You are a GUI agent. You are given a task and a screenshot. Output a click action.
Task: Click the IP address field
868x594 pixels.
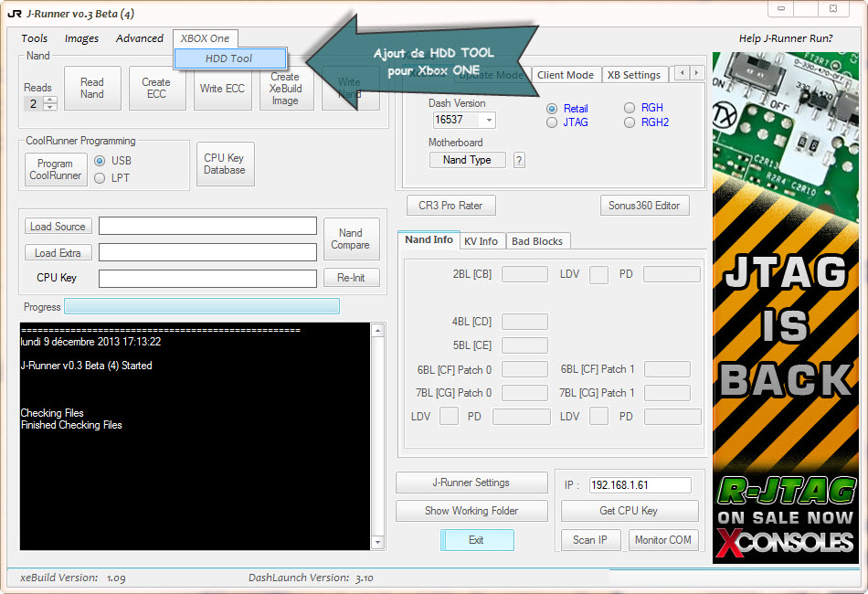click(640, 485)
